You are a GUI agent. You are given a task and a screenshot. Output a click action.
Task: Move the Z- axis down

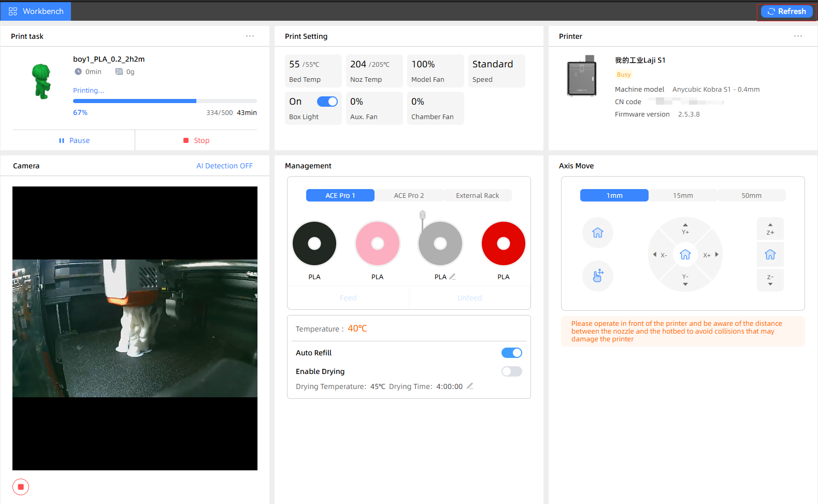(x=770, y=280)
